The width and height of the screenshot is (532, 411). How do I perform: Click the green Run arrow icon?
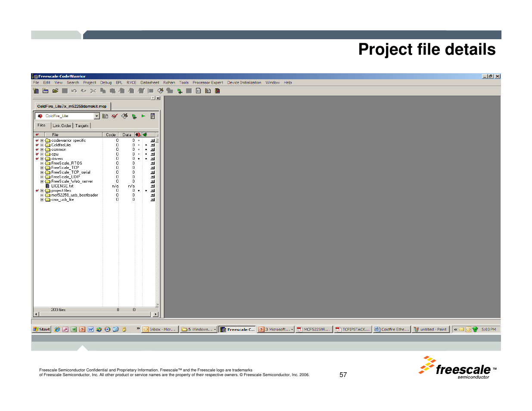click(x=143, y=116)
